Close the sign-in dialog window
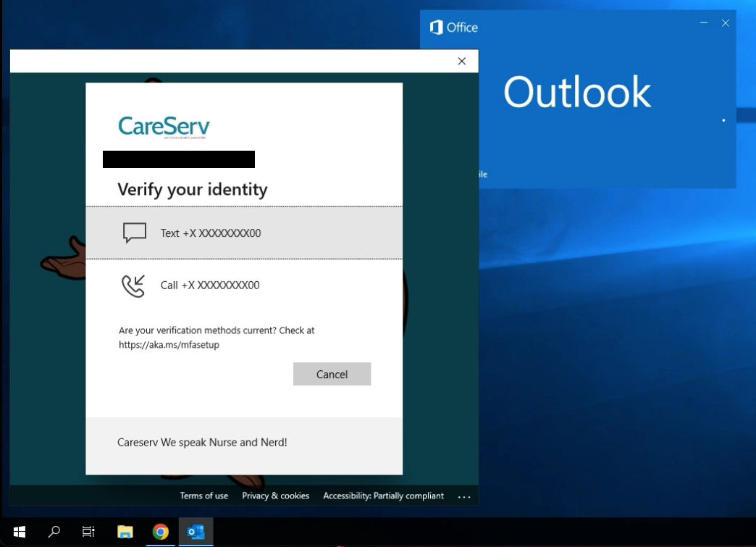 [x=462, y=62]
